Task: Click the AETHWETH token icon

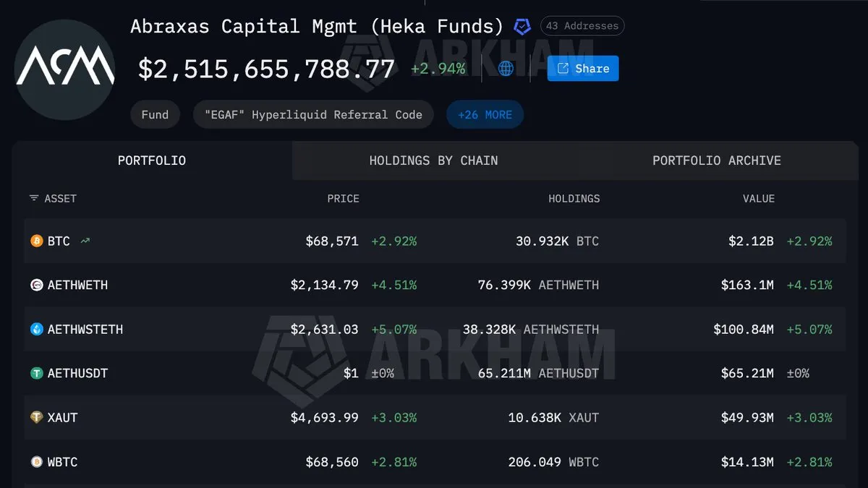Action: click(37, 285)
